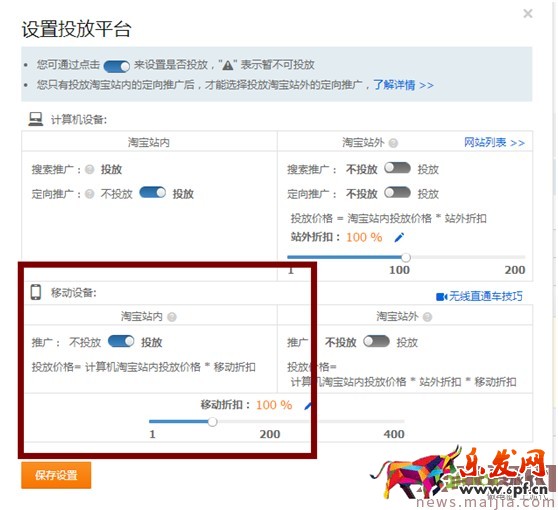Click the 移动设备: section label

click(74, 293)
